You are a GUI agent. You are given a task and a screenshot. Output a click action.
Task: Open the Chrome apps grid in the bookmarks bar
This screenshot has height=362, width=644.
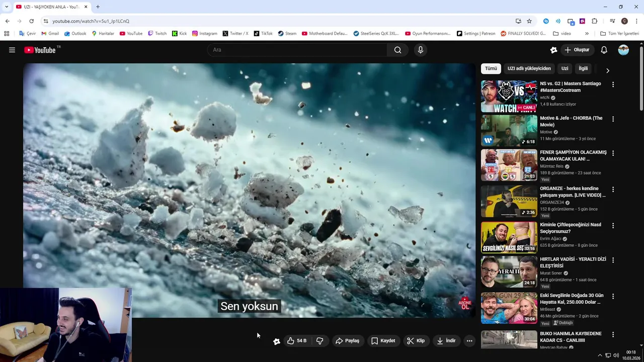(7, 34)
